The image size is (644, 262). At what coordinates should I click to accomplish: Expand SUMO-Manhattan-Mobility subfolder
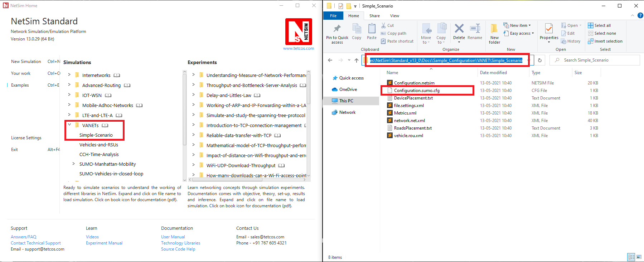point(74,164)
